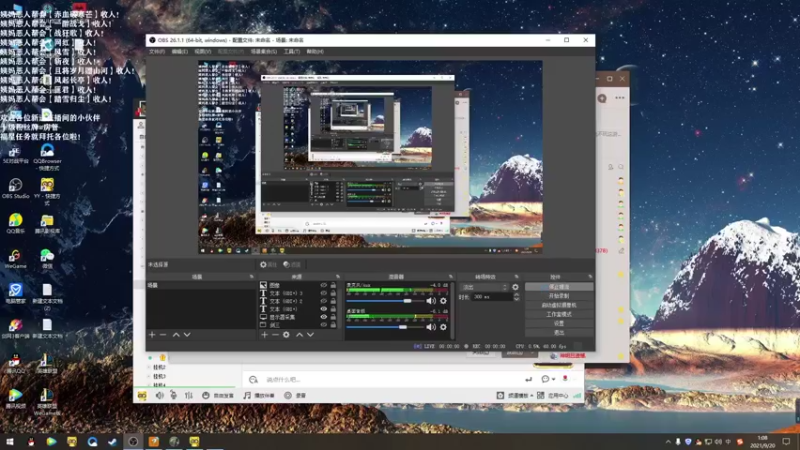Viewport: 800px width, 450px height.
Task: Pop out the Sources dock panel
Action: pos(337,277)
